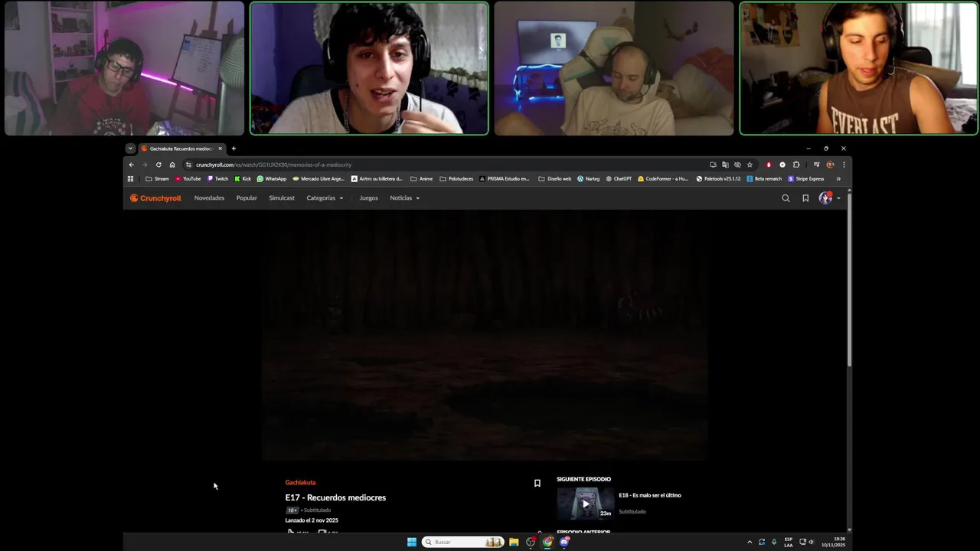Screen dimensions: 980x551
Task: Click the Windows taskbar Buscar search box
Action: coord(463,542)
